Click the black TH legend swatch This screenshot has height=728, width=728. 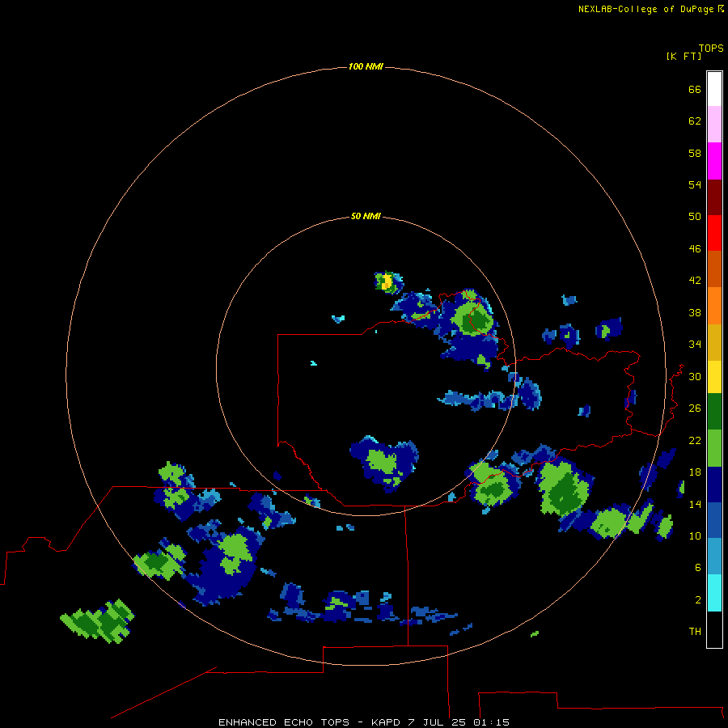714,629
